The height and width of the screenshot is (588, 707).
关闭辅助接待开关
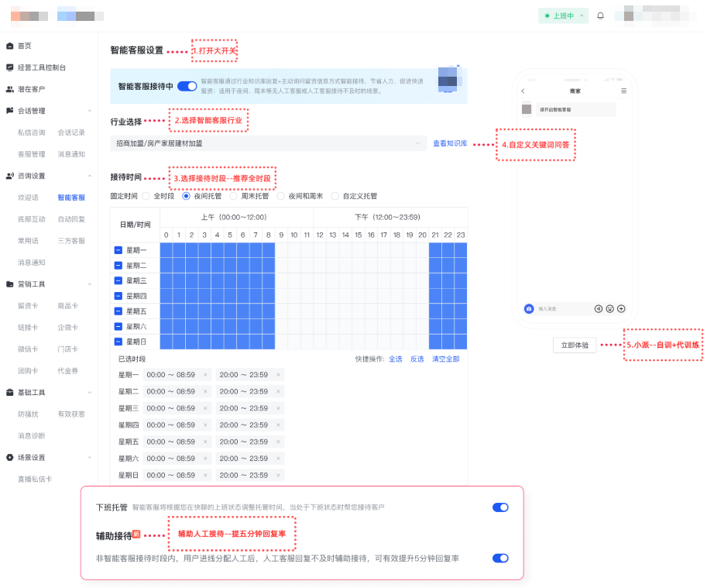point(501,558)
